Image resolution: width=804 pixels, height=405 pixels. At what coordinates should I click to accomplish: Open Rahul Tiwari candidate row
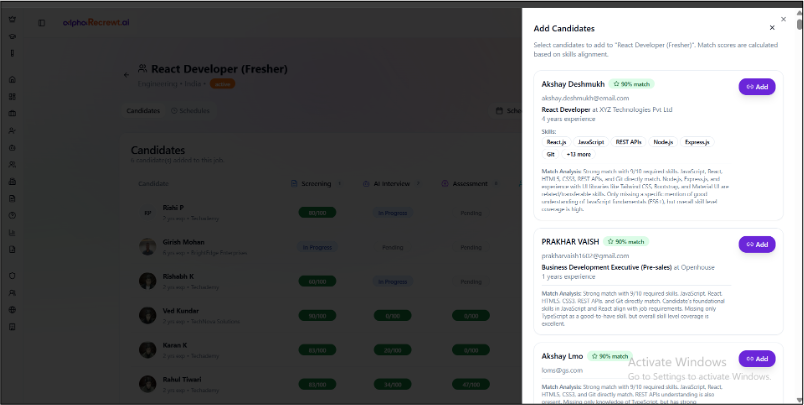(328, 384)
